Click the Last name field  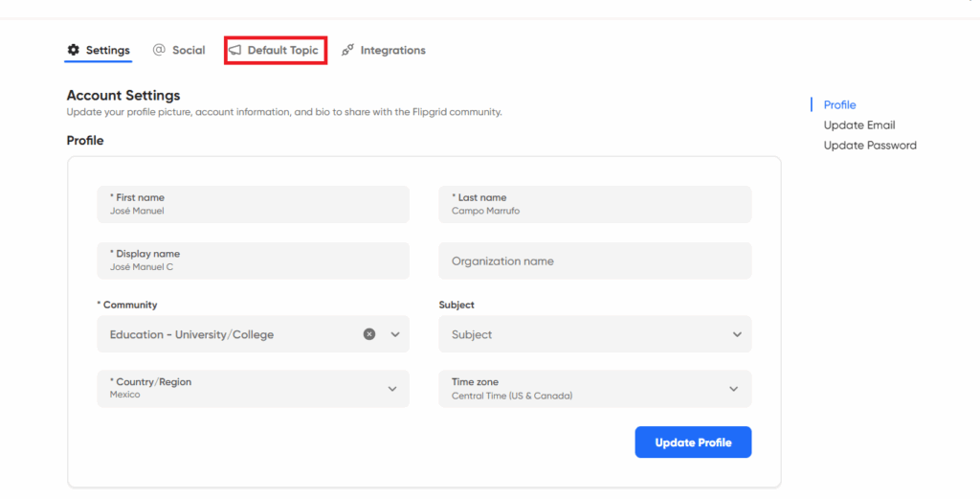click(x=594, y=204)
